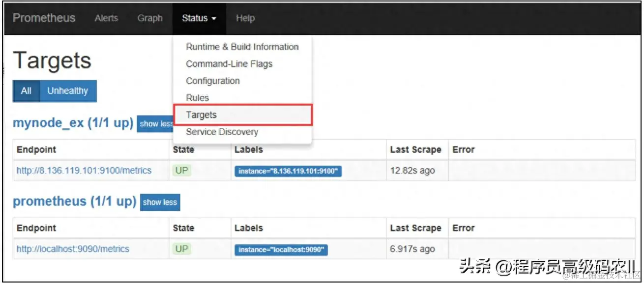Click Endpoint header in mynode_ex table

point(36,149)
